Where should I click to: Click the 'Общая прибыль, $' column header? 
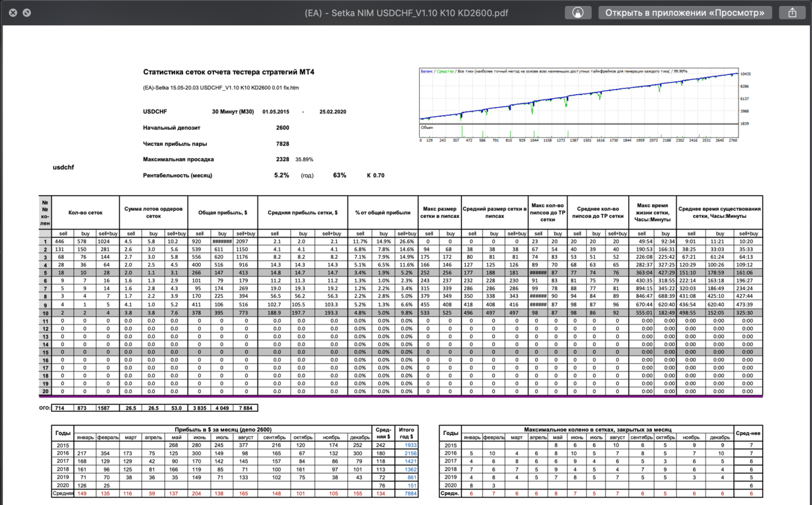point(222,213)
